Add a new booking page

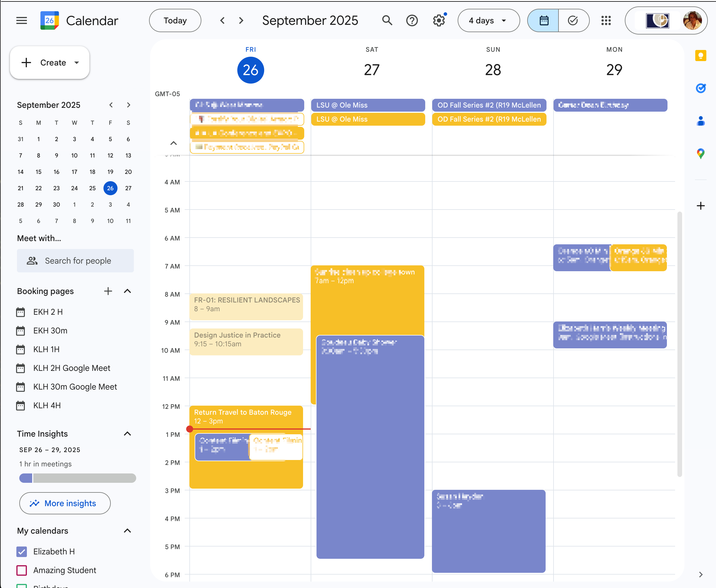tap(108, 291)
